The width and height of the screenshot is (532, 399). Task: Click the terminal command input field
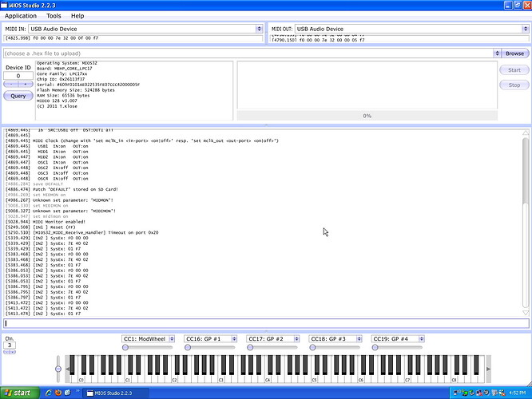[266, 323]
